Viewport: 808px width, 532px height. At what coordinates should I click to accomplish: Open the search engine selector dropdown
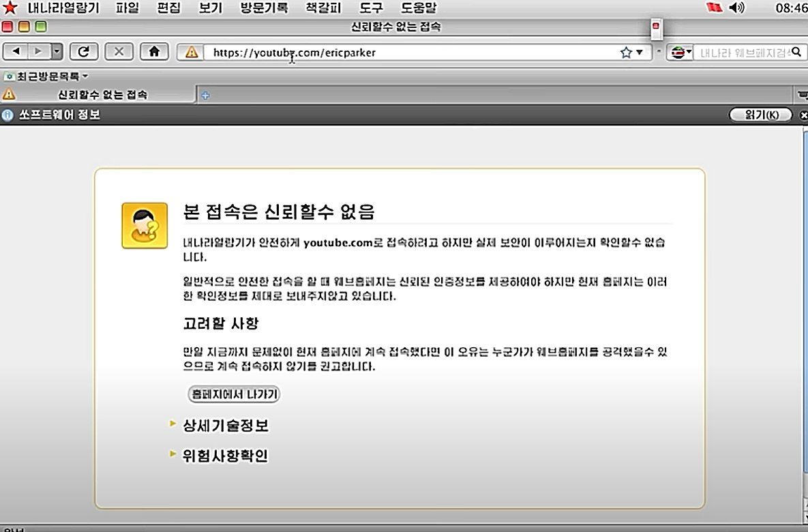pyautogui.click(x=680, y=53)
